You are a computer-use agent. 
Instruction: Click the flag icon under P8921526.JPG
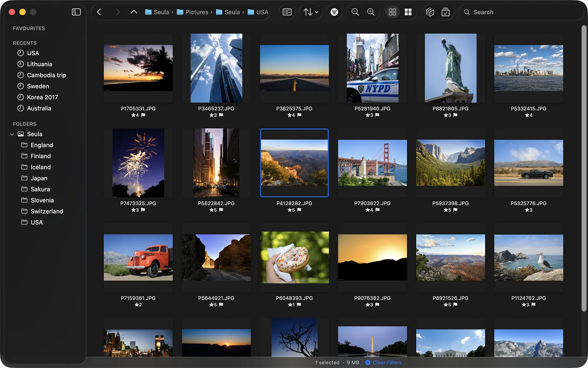pyautogui.click(x=455, y=305)
